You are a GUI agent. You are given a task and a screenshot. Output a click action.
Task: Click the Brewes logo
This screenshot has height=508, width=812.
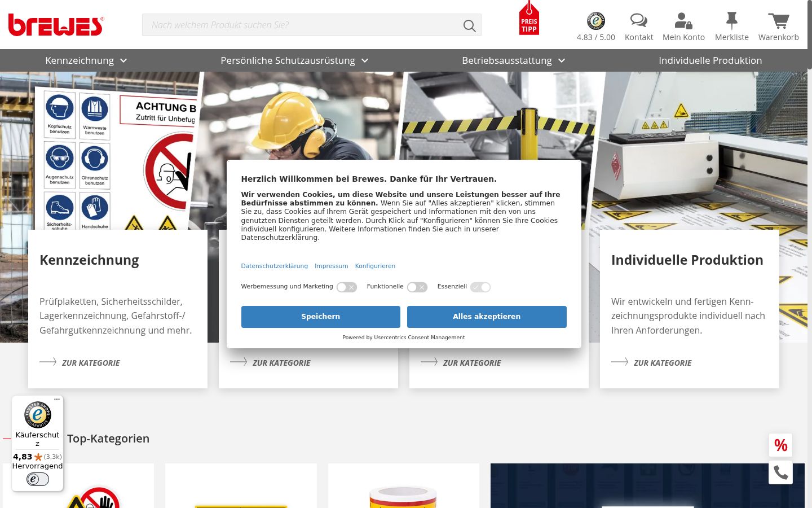click(x=56, y=25)
